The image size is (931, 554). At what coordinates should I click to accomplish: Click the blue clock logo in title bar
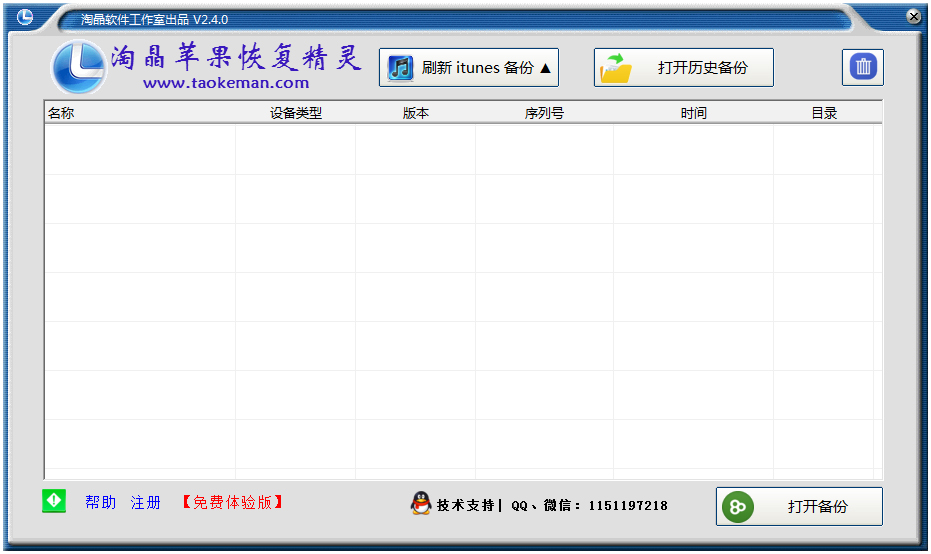[25, 17]
